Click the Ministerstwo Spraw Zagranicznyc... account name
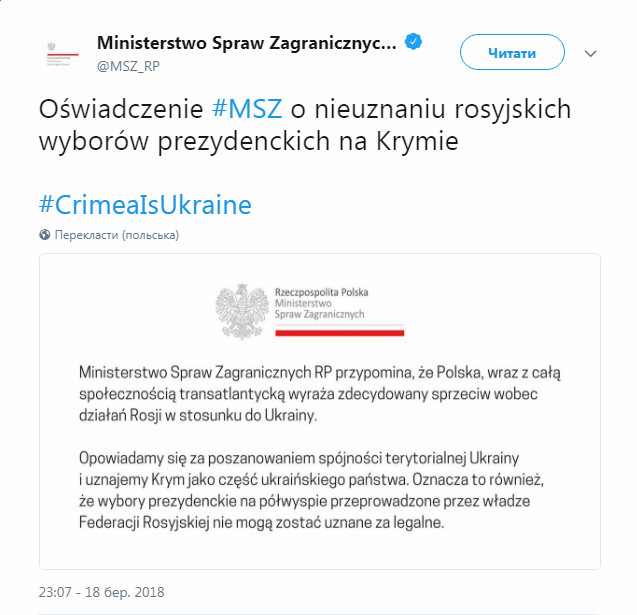 click(x=247, y=43)
